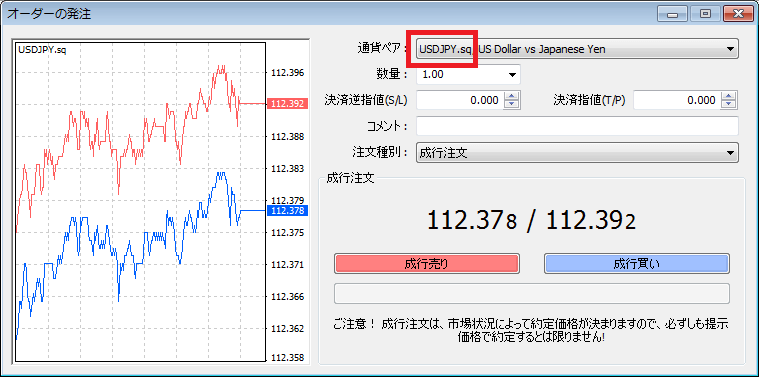Click the 112.396 axis price label
This screenshot has width=759, height=377.
click(288, 73)
